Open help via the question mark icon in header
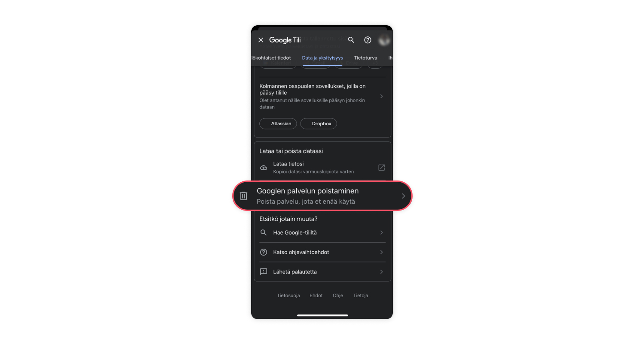 coord(368,40)
